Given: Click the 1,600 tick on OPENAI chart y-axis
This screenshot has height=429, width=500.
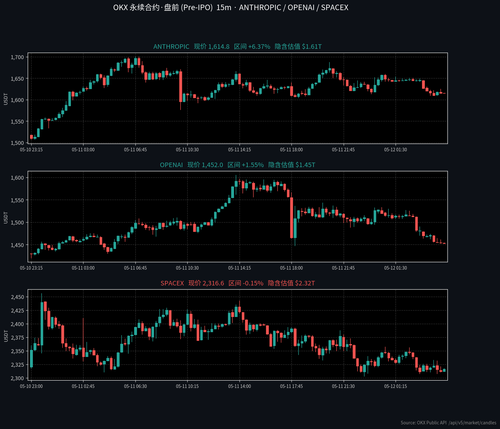Looking at the screenshot, I should click(17, 178).
